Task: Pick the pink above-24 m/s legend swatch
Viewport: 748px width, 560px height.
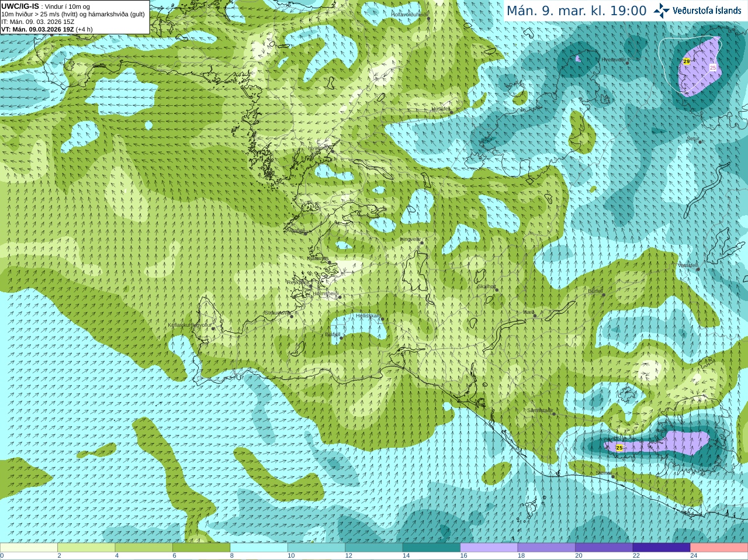Action: pyautogui.click(x=719, y=548)
